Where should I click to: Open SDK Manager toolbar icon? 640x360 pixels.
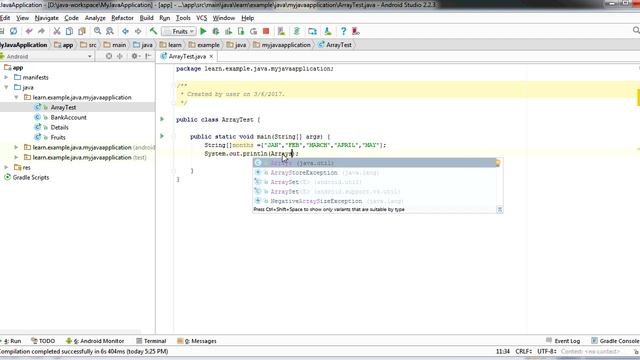click(x=328, y=31)
